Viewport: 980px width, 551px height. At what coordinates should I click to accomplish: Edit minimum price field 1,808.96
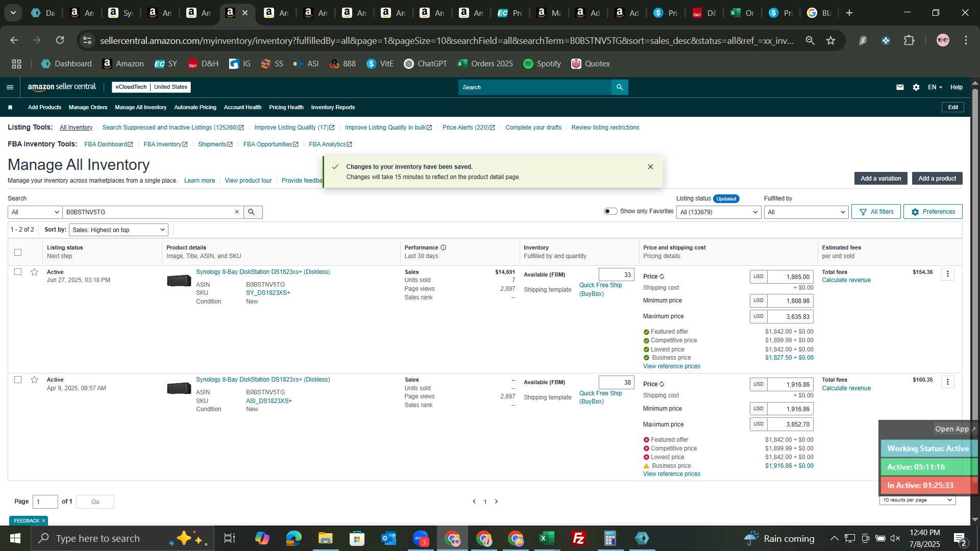pyautogui.click(x=790, y=300)
